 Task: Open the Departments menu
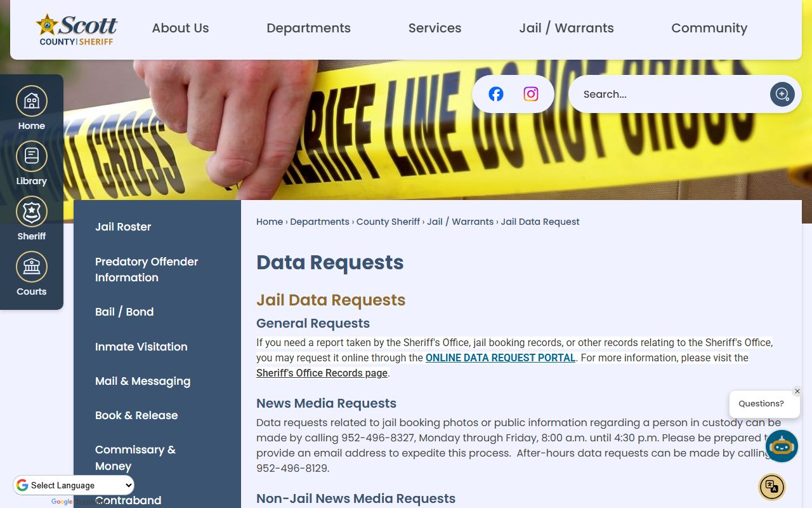click(308, 28)
